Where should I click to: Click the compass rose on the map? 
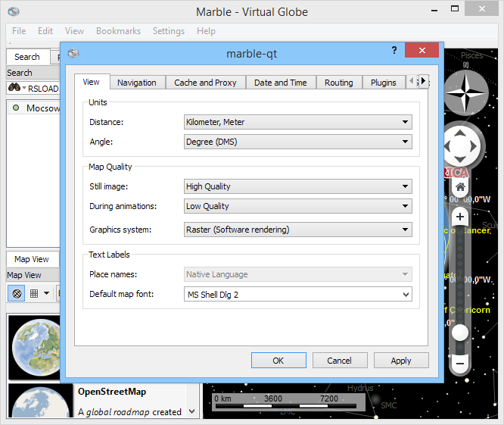pyautogui.click(x=465, y=93)
